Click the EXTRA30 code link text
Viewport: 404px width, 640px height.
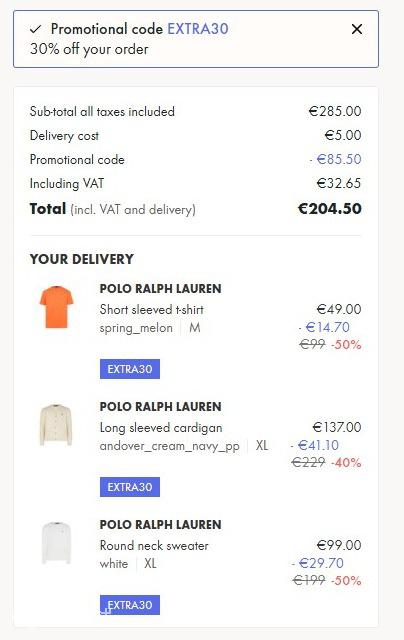click(198, 29)
